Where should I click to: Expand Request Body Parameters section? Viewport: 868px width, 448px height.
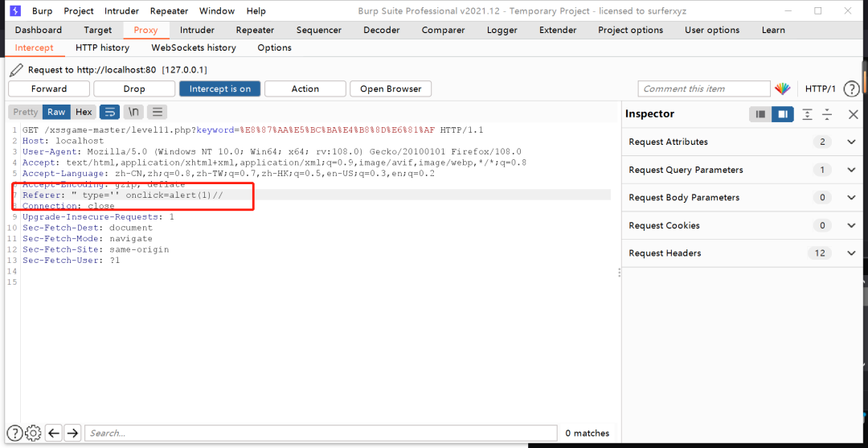tap(741, 198)
